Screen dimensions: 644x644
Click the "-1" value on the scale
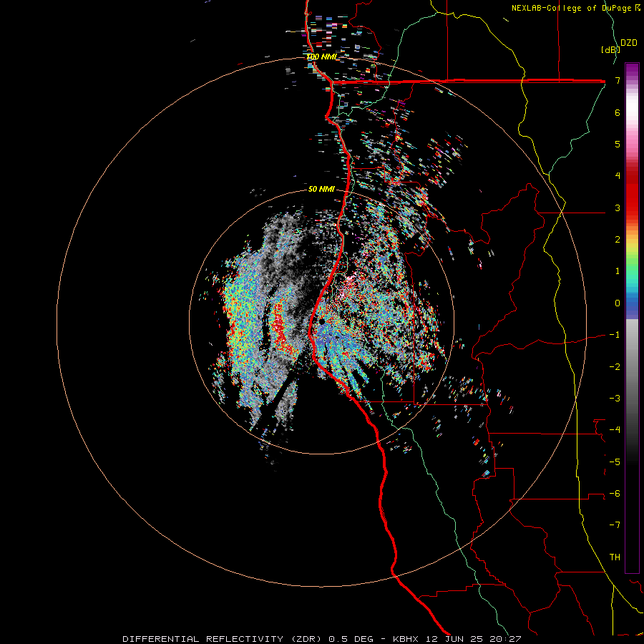coord(615,335)
